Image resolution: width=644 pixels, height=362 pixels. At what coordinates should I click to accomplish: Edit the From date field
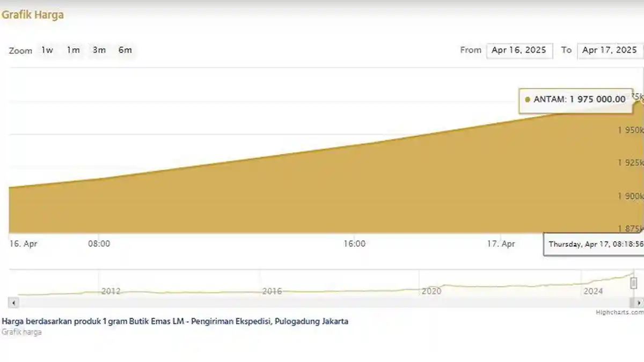click(x=519, y=50)
